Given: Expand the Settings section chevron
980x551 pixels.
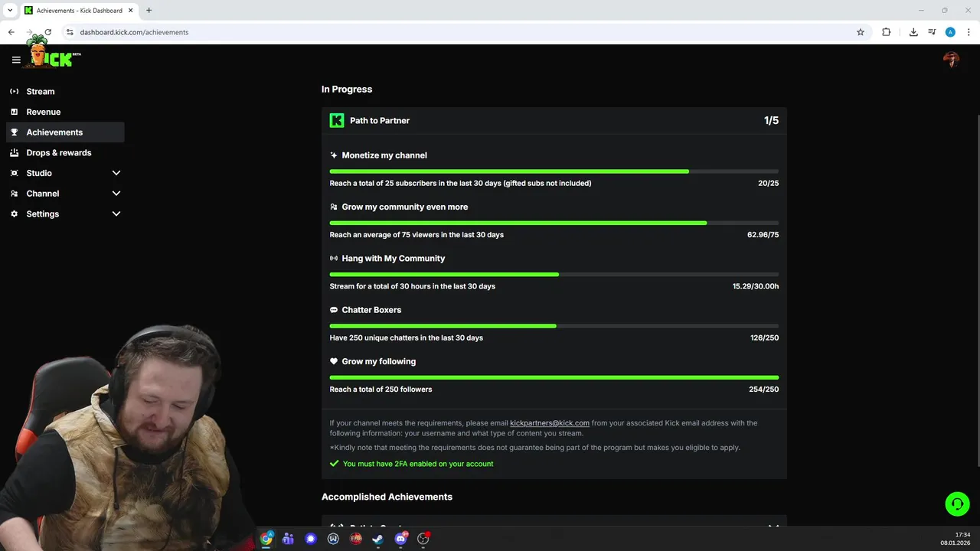Looking at the screenshot, I should (x=116, y=214).
